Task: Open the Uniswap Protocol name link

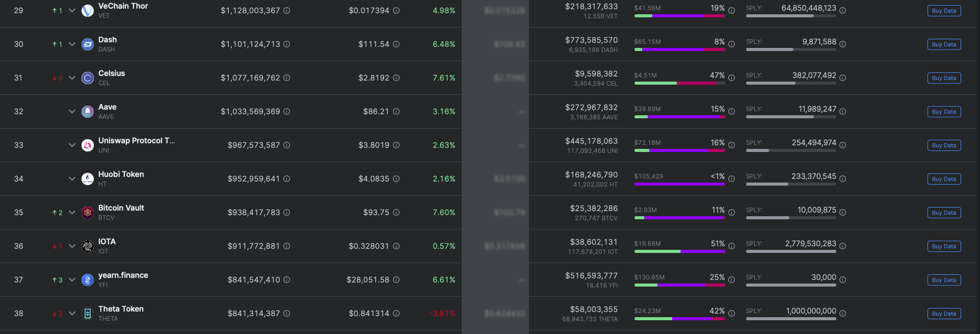Action: (137, 141)
